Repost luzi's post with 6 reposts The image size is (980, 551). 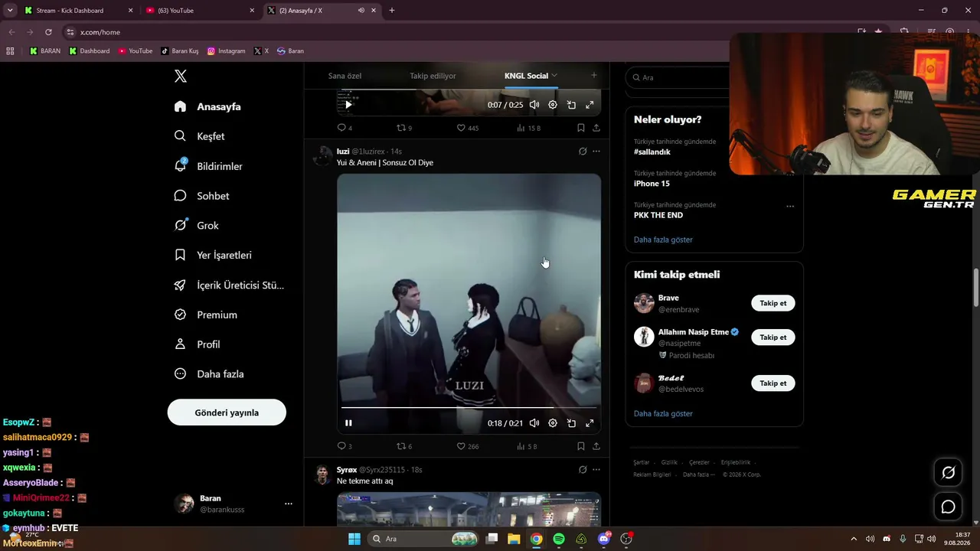[404, 446]
